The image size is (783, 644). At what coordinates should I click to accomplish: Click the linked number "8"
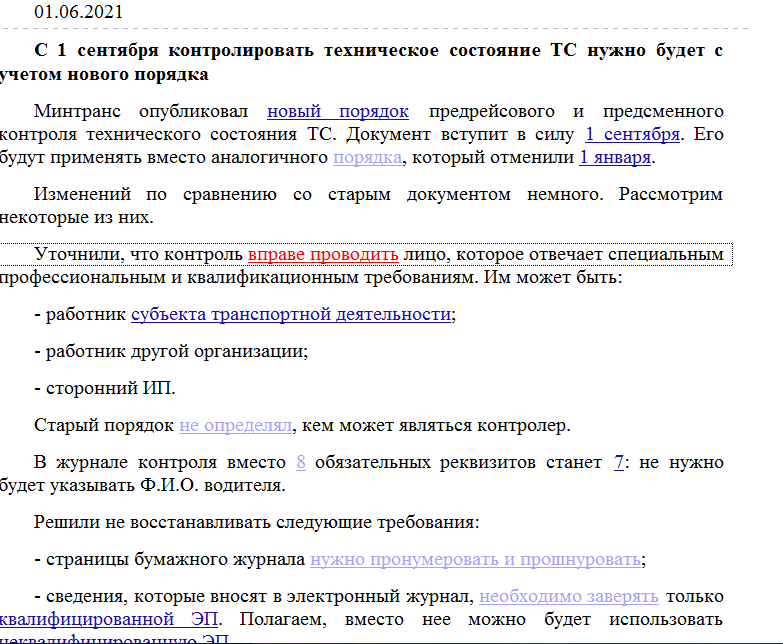pos(301,463)
